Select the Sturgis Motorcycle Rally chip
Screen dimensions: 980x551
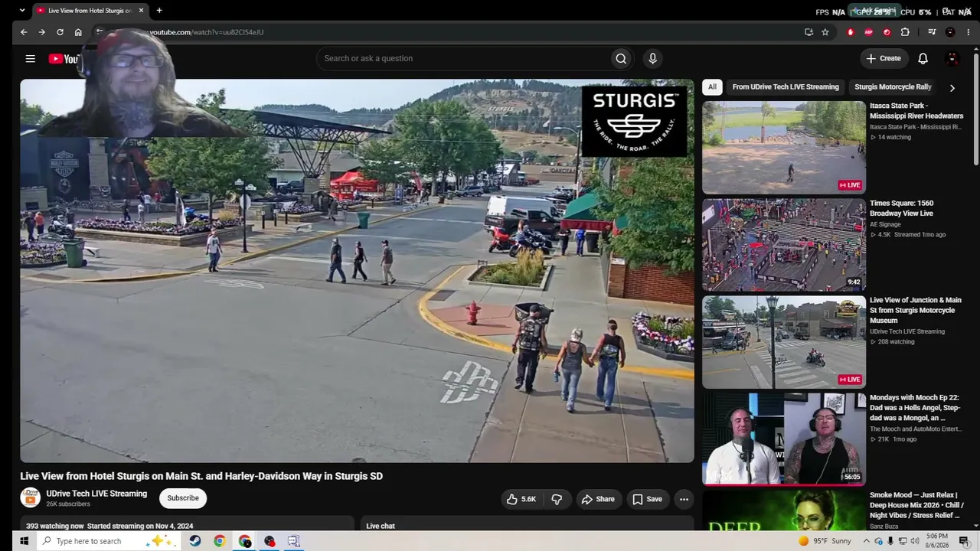coord(893,87)
